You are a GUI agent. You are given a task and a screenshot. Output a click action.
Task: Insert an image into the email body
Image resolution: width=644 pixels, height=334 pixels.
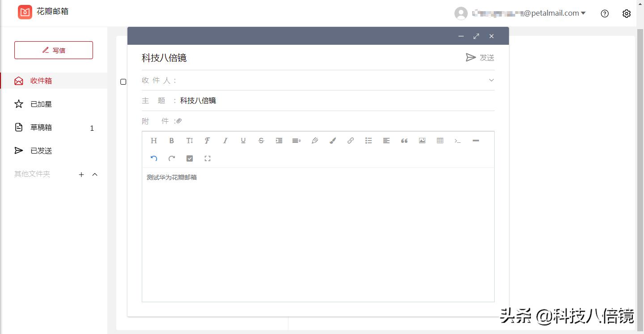coord(422,141)
